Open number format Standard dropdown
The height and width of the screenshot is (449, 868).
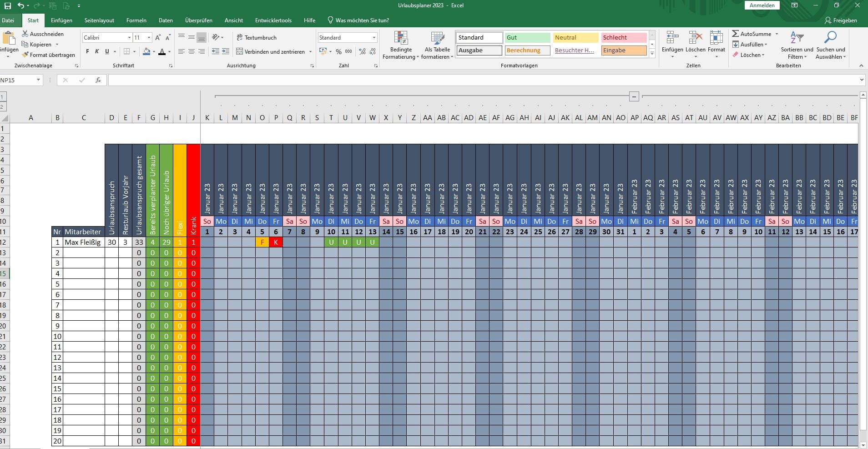tap(374, 37)
